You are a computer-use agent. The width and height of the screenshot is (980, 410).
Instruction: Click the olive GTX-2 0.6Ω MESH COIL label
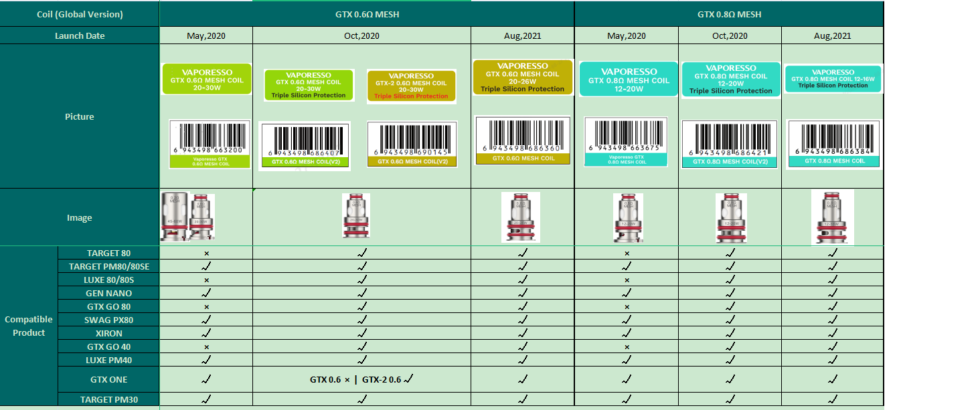[412, 86]
